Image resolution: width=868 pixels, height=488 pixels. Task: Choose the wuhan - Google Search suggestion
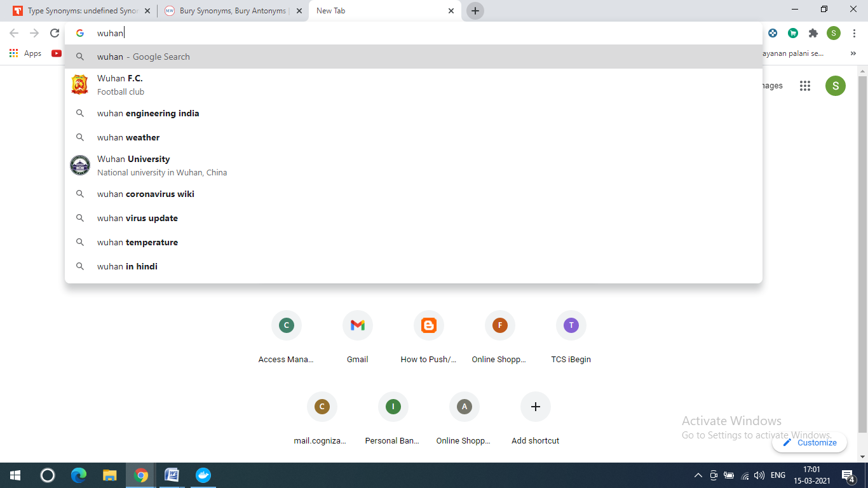414,57
